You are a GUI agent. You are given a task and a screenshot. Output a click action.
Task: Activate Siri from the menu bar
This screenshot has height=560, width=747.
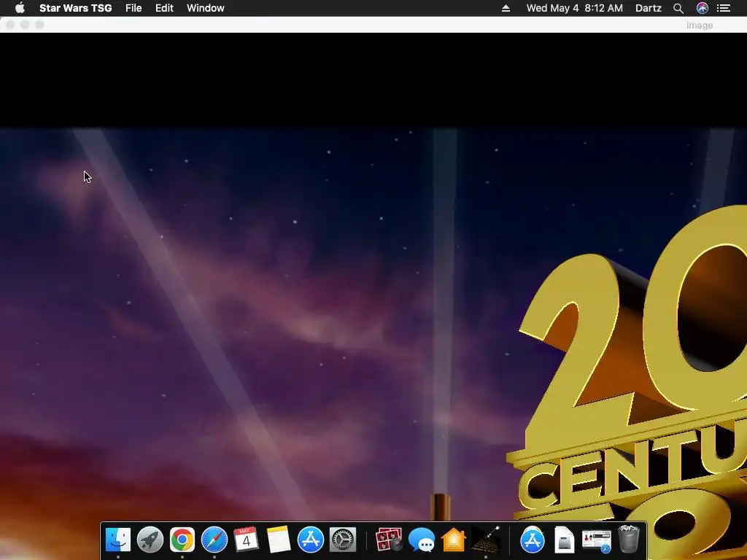coord(702,8)
